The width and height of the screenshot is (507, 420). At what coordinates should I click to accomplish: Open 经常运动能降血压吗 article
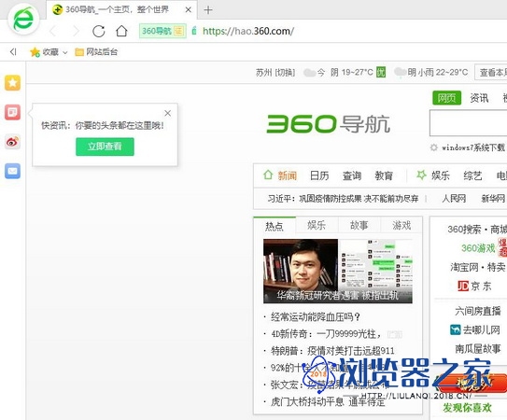click(316, 316)
